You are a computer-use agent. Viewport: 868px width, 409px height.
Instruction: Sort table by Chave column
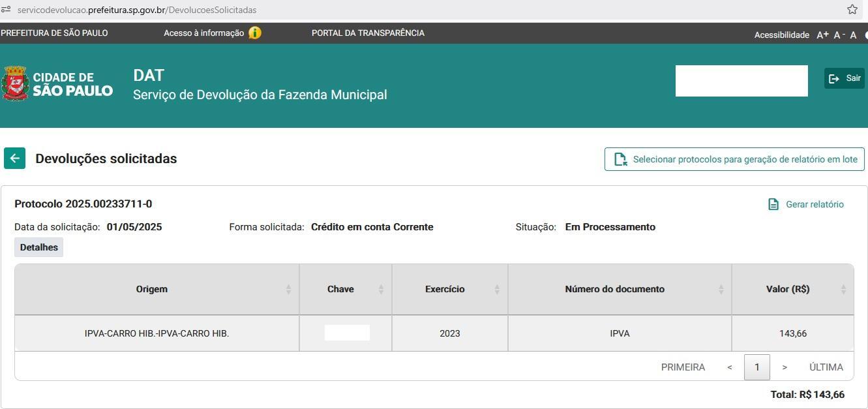(346, 289)
